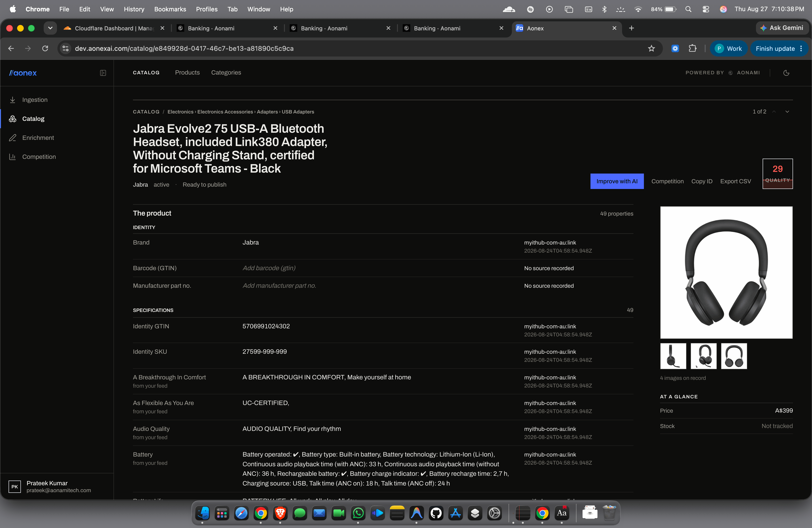Screen dimensions: 812x528
Task: Open Safari from the Dock
Action: point(241,513)
